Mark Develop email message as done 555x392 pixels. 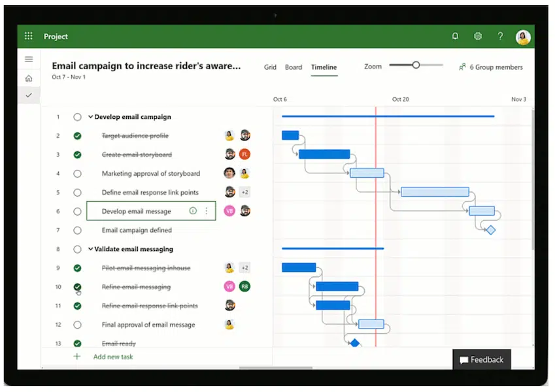78,210
